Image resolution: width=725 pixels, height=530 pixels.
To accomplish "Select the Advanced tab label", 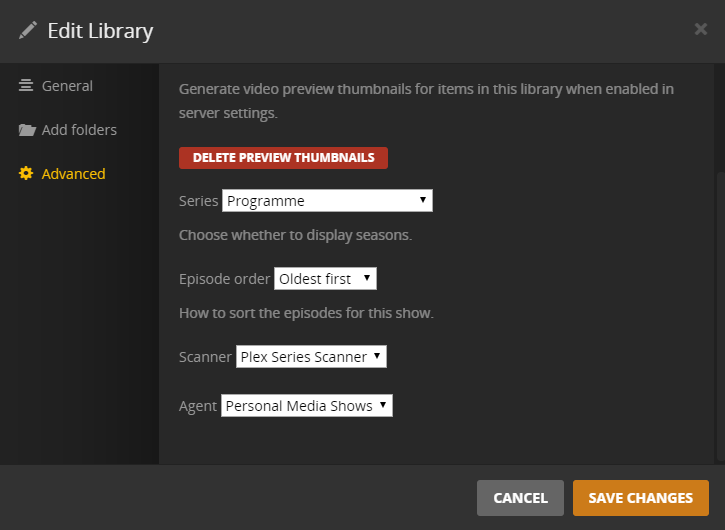I will coord(73,174).
